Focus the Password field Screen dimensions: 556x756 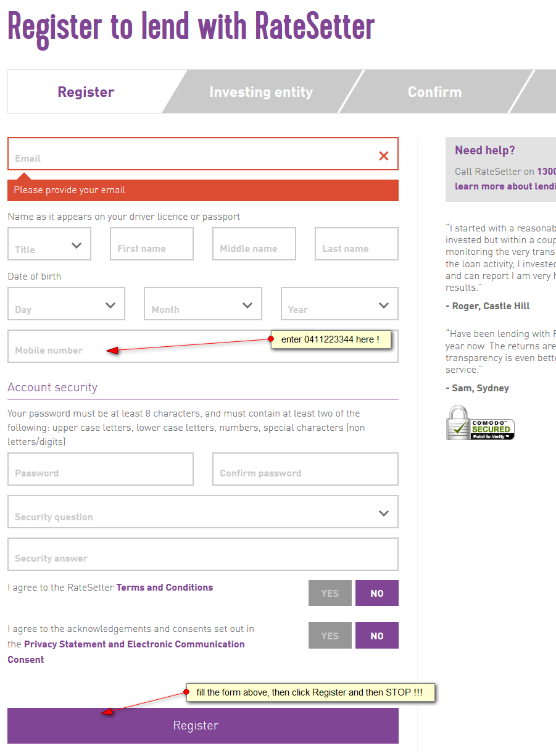(x=101, y=469)
